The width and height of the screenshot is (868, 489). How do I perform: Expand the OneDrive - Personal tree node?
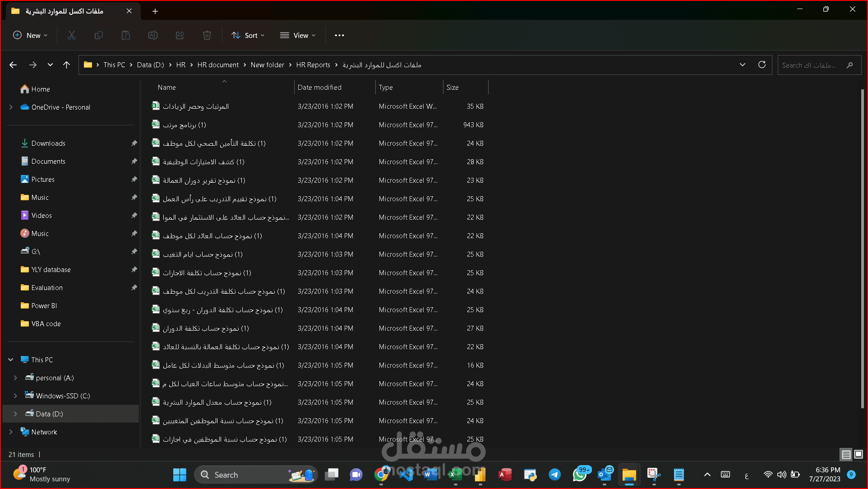[x=11, y=107]
